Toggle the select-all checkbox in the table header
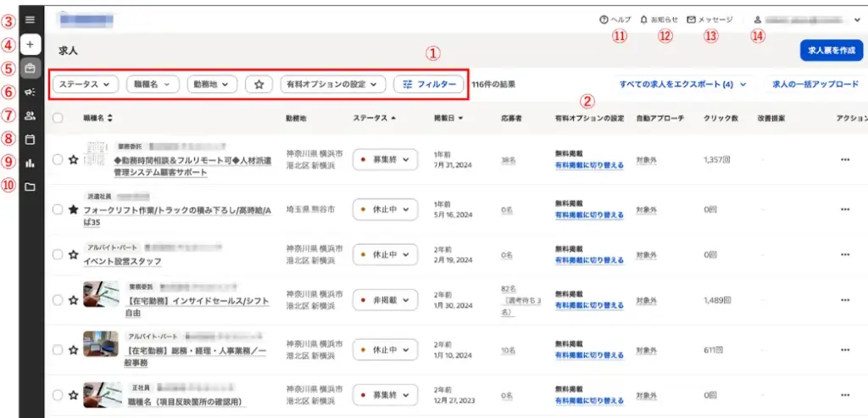 (58, 118)
